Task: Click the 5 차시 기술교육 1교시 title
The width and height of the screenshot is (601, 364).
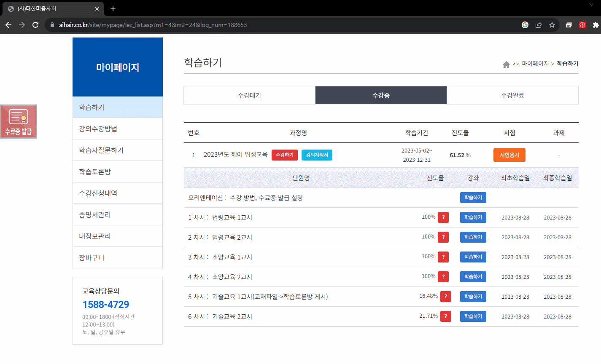Action: coord(258,297)
